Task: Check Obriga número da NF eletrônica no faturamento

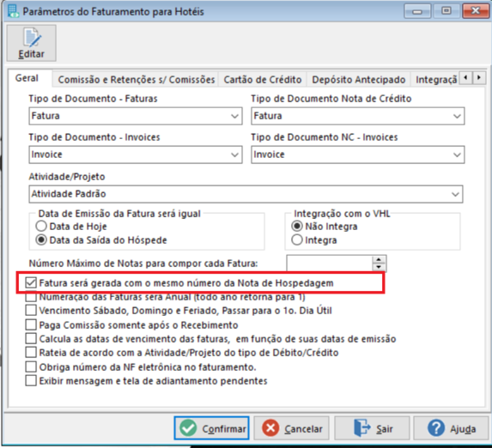Action: tap(31, 366)
